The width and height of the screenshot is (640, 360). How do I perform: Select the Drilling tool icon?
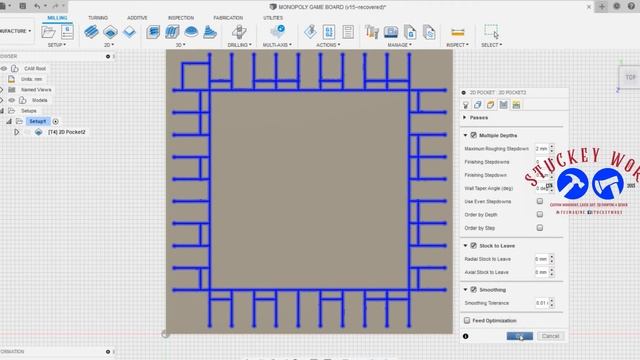pos(239,31)
